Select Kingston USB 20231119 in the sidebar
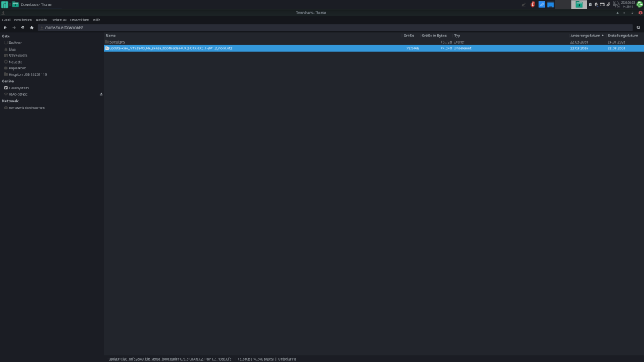The image size is (644, 362). point(27,74)
